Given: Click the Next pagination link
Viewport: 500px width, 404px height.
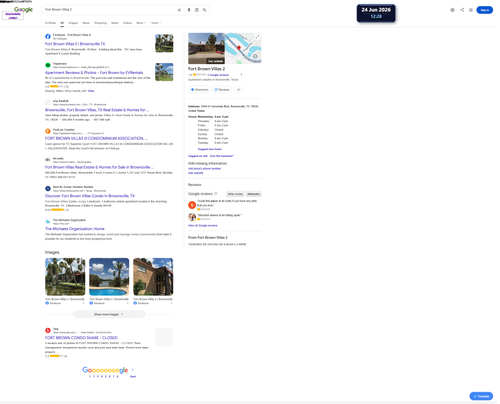Looking at the screenshot, I should 133,376.
